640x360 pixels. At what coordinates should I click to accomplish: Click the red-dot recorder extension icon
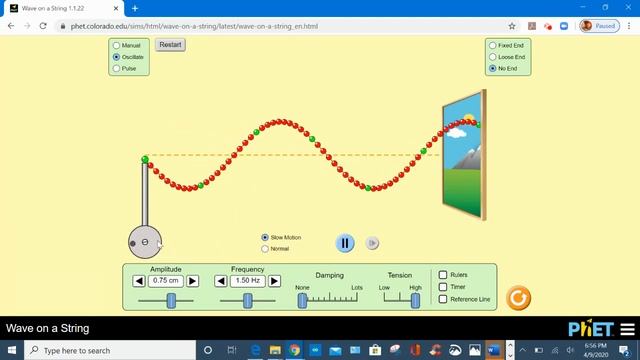pos(548,26)
